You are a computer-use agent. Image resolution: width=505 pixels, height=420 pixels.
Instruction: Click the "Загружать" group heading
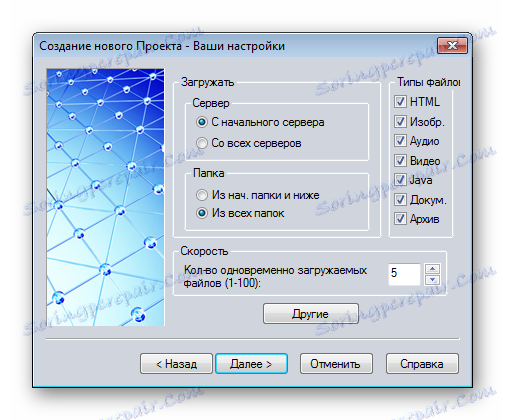pyautogui.click(x=207, y=82)
